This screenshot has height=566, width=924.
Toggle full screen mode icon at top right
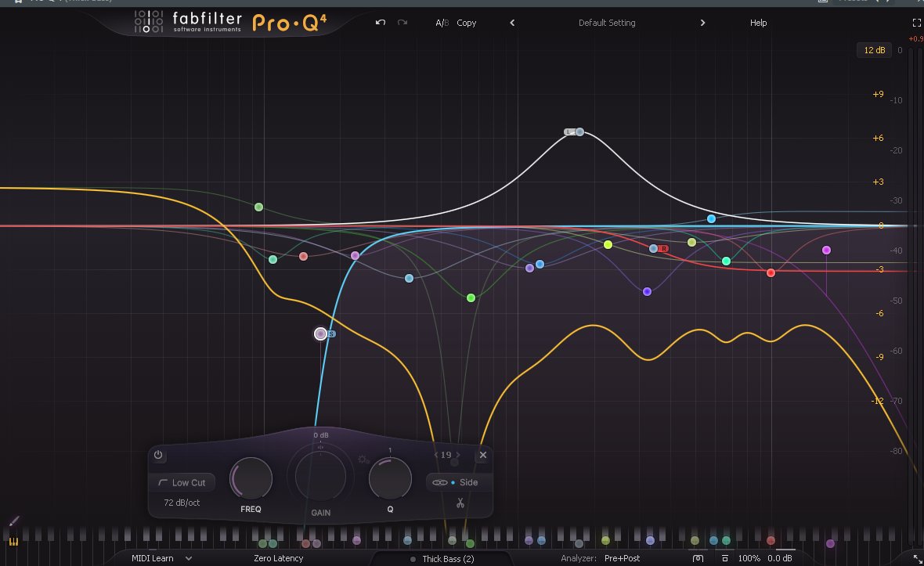click(916, 23)
